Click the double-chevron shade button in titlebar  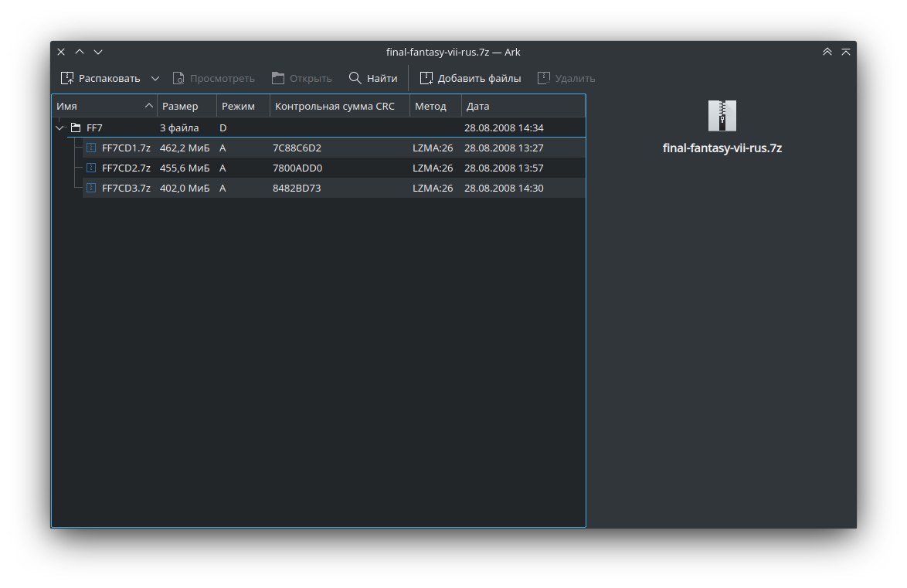(x=827, y=52)
